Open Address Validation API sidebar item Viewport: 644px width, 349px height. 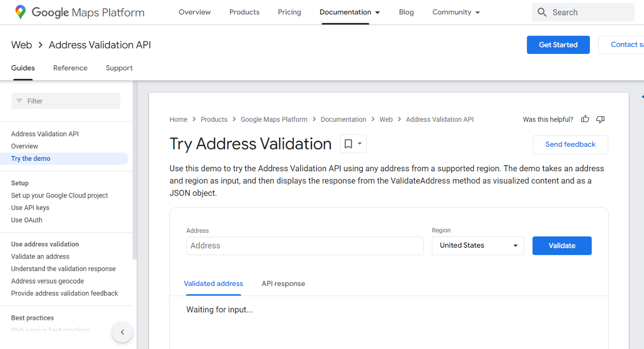coord(45,134)
